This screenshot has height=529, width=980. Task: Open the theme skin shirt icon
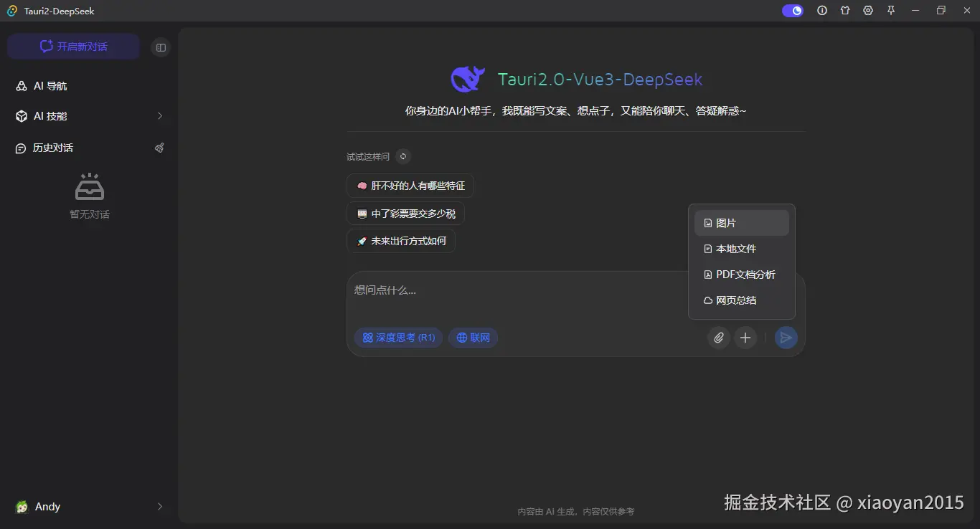[845, 10]
